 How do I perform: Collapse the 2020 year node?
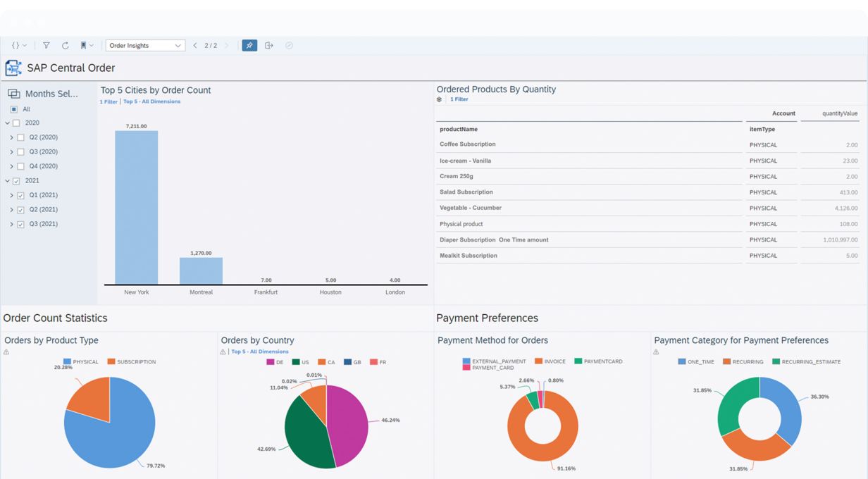[x=7, y=123]
